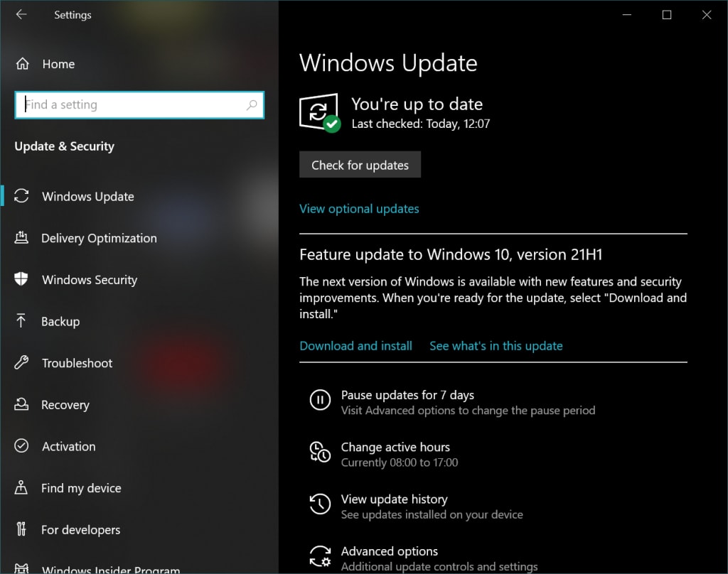Image resolution: width=728 pixels, height=574 pixels.
Task: Click 'Currently 08:00 to 17:00' text
Action: click(400, 462)
